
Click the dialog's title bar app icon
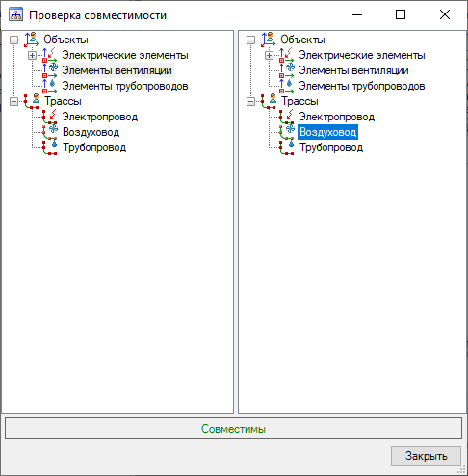pos(15,14)
